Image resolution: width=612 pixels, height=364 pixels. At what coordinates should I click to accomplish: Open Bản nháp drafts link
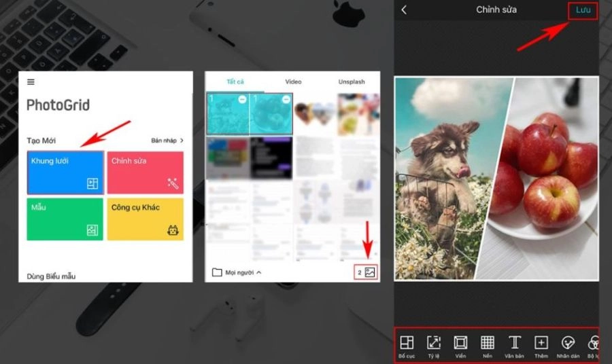pos(164,141)
